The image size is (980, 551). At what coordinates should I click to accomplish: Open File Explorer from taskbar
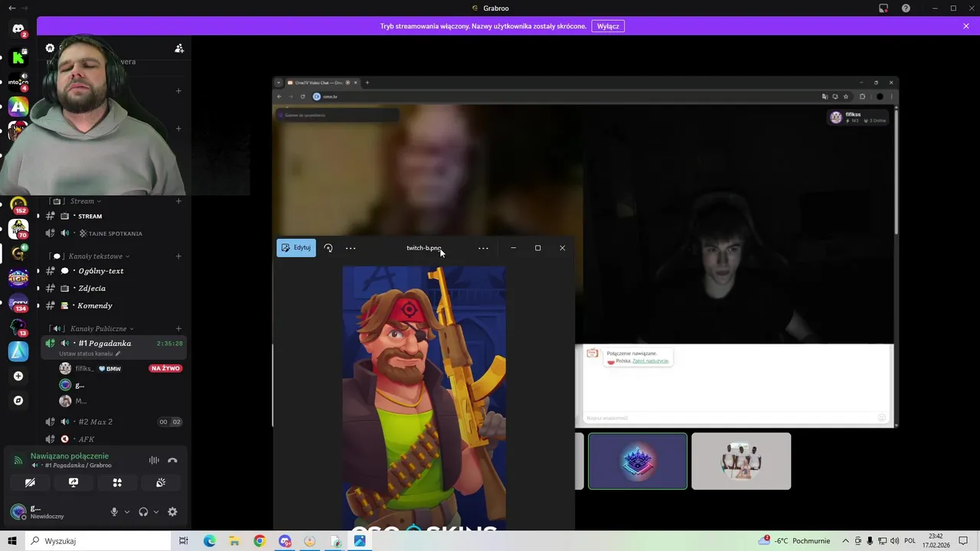[x=234, y=541]
